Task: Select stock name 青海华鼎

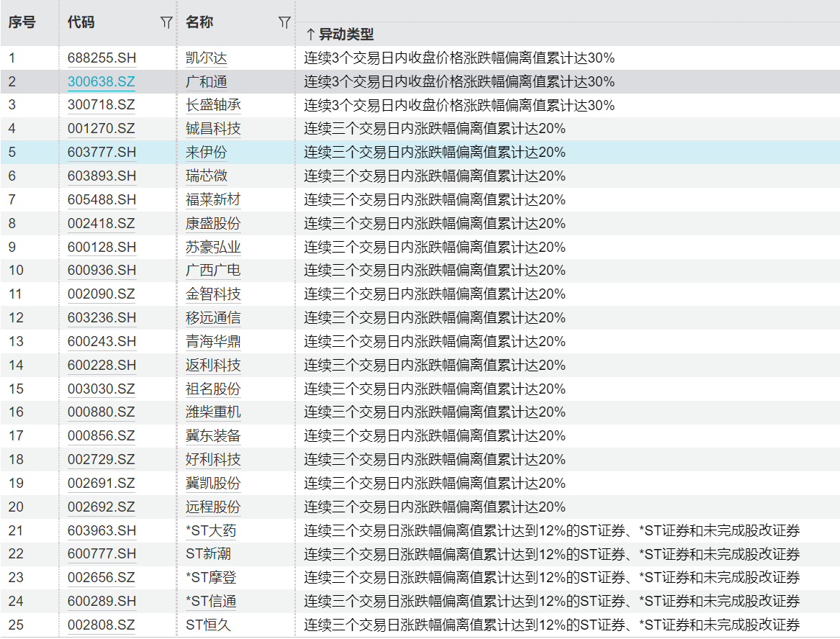Action: point(213,341)
